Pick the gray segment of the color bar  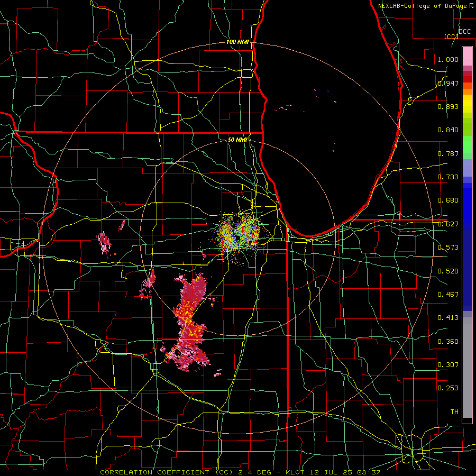click(467, 368)
